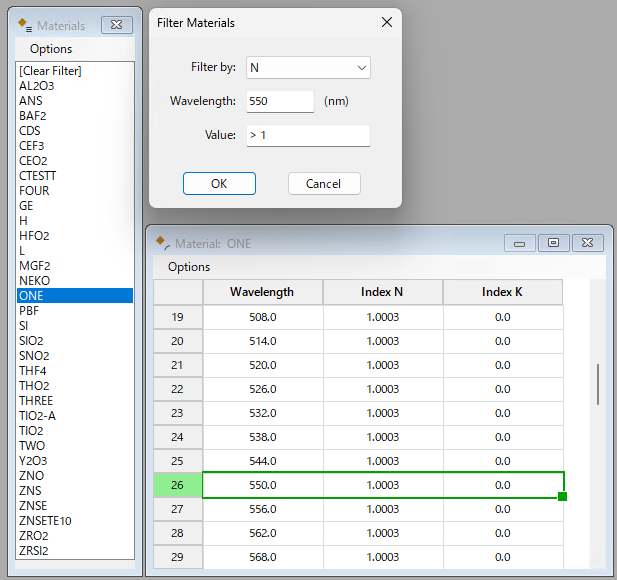This screenshot has width=617, height=580.
Task: Click wavelength cell 508.0
Action: [262, 317]
